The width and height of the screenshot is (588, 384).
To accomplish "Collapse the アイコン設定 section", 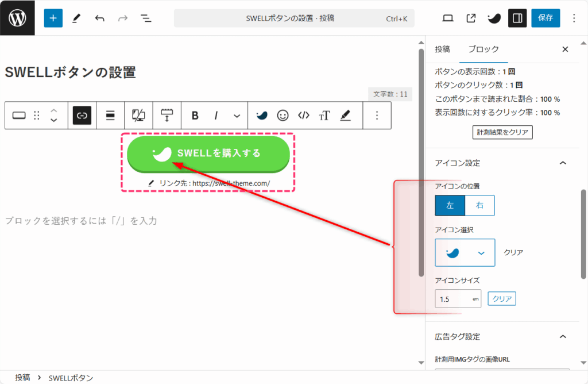I will tap(563, 163).
